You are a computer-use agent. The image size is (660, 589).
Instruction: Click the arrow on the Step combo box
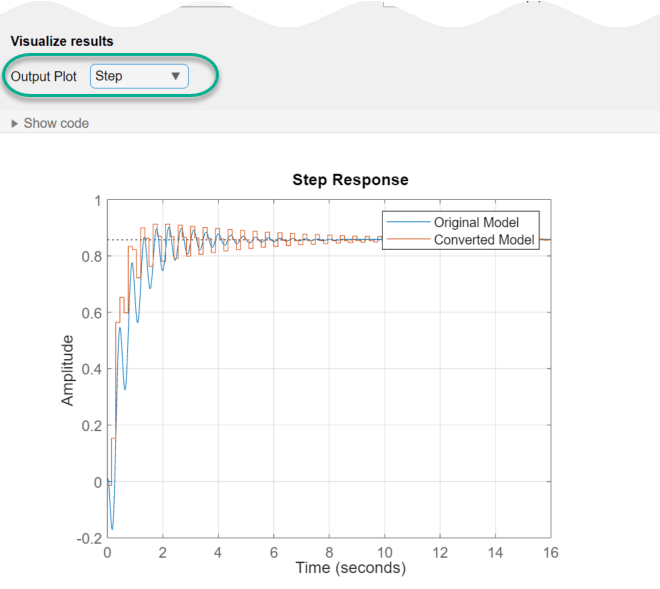pos(175,76)
